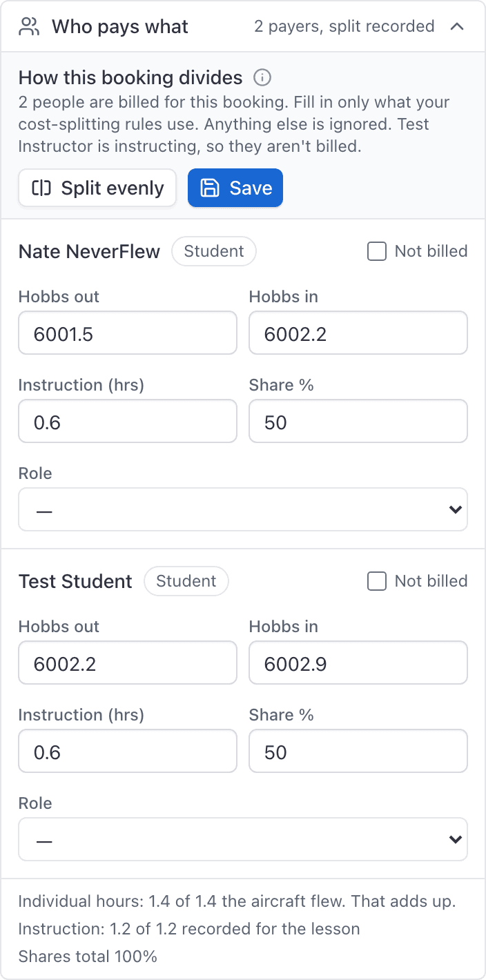The height and width of the screenshot is (980, 486).
Task: Check Not billed for Nate NeverFlew
Action: coord(377,251)
